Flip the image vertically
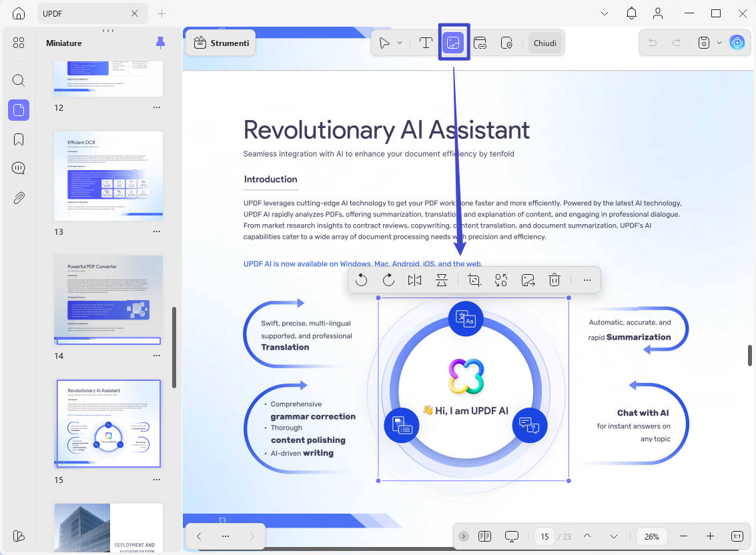 coord(442,280)
